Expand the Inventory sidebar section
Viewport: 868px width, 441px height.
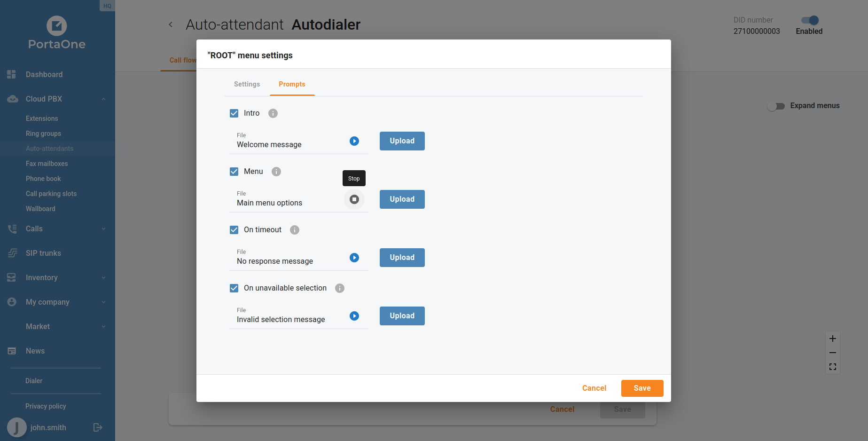(103, 277)
